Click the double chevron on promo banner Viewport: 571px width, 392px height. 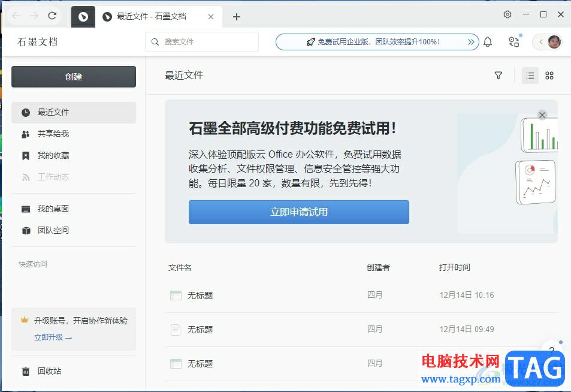click(471, 42)
